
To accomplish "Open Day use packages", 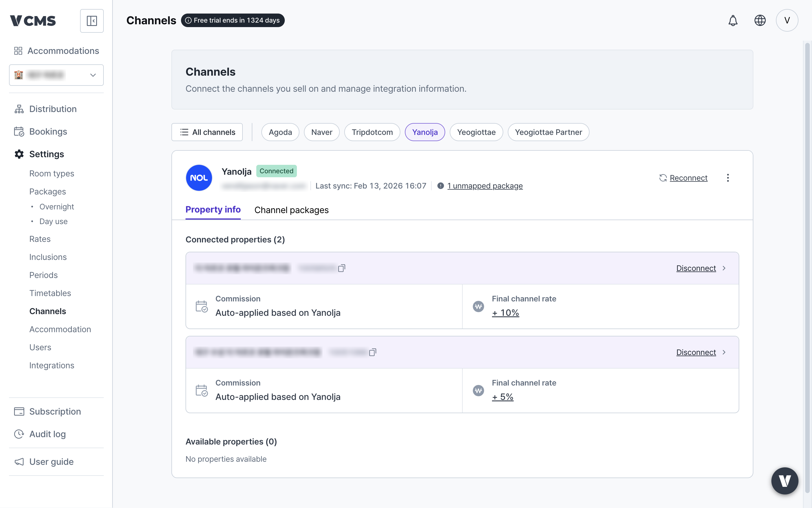I will pyautogui.click(x=54, y=222).
